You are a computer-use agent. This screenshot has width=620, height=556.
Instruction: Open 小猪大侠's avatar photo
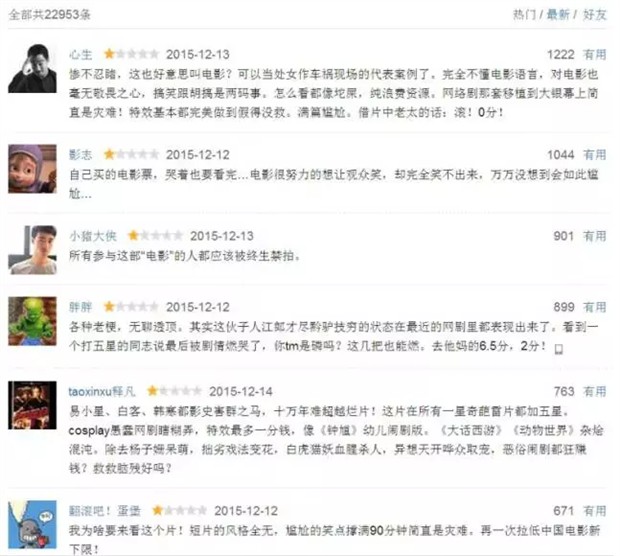(x=32, y=250)
